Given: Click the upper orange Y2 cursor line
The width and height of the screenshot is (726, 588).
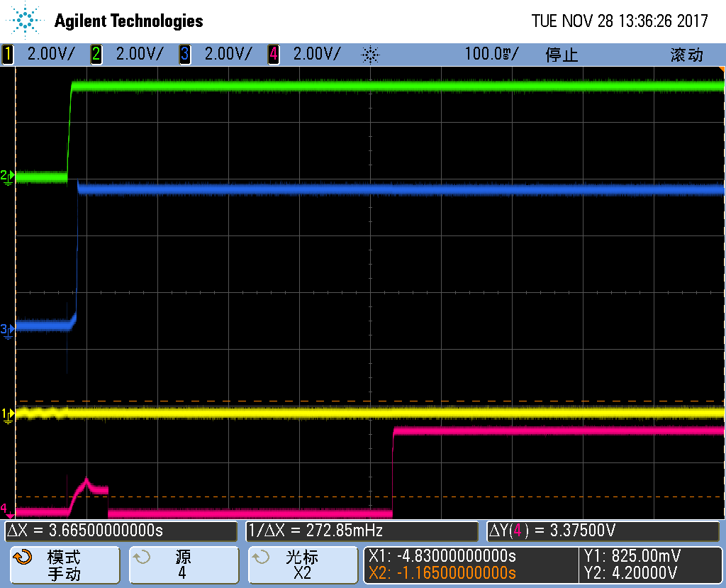Looking at the screenshot, I should click(370, 401).
